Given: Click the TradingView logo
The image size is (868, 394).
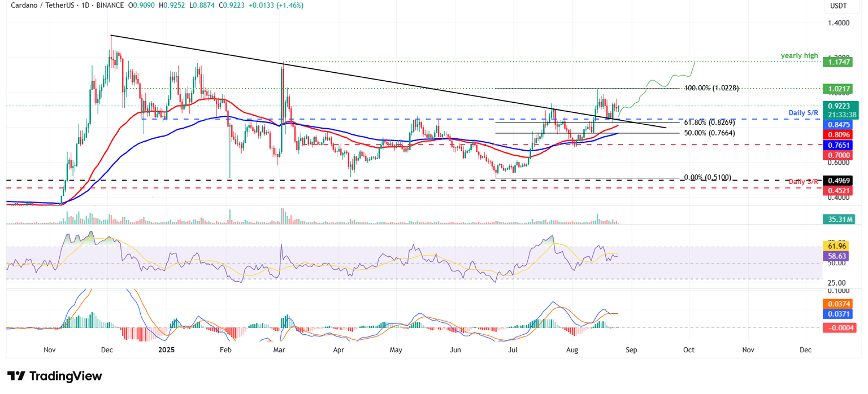Looking at the screenshot, I should [x=54, y=376].
